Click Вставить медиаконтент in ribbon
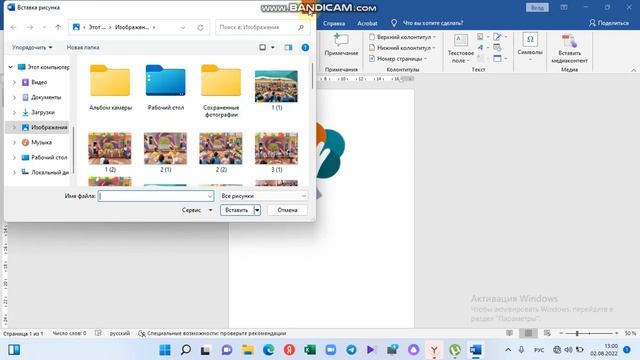Screen dimensions: 640x360 tap(569, 49)
